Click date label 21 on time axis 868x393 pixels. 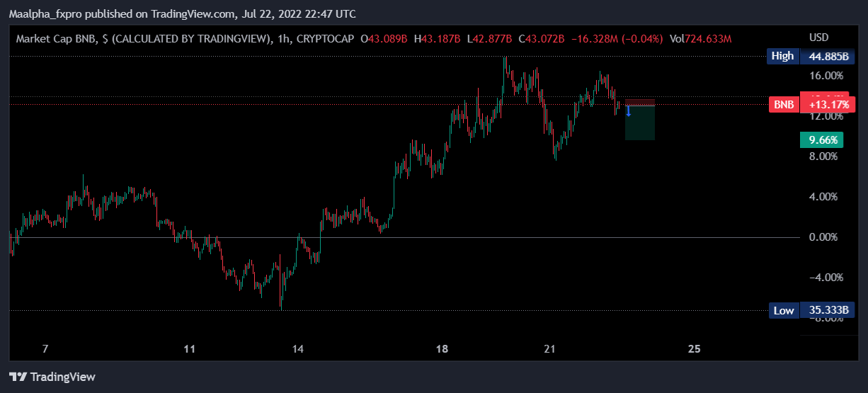coord(551,349)
